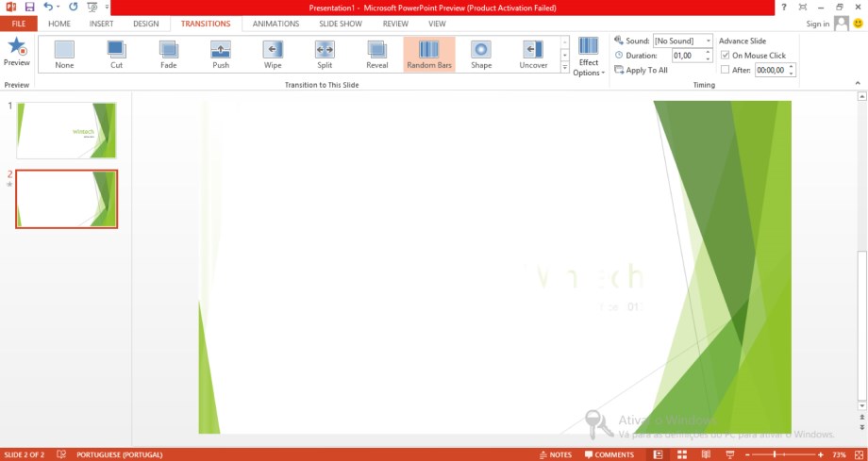Click the Preview transition icon
The width and height of the screenshot is (868, 461).
click(x=17, y=52)
